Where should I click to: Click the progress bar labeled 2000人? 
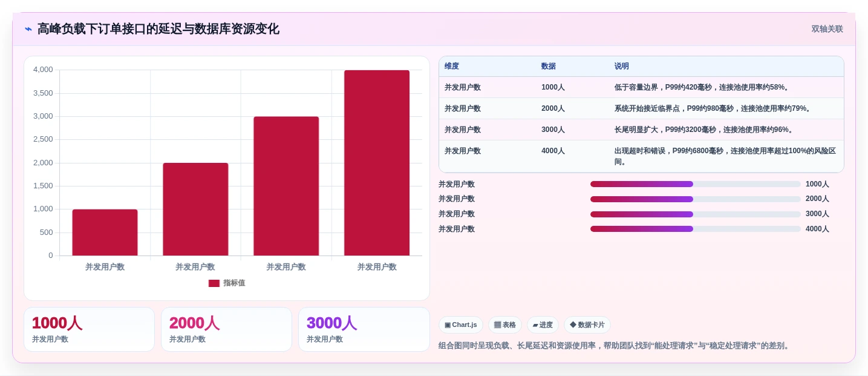696,199
